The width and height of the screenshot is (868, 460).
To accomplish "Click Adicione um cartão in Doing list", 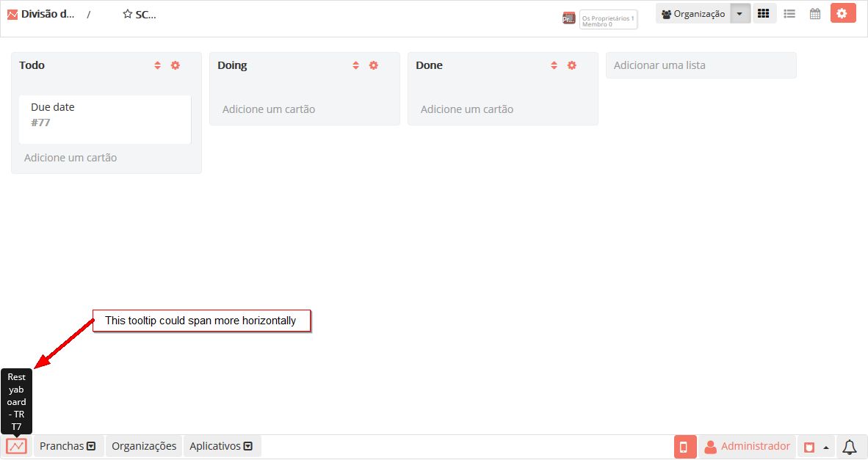I will coord(269,109).
